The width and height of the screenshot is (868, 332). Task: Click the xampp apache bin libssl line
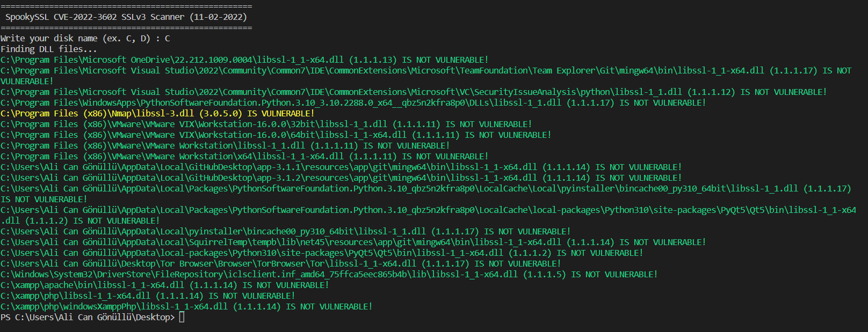164,285
